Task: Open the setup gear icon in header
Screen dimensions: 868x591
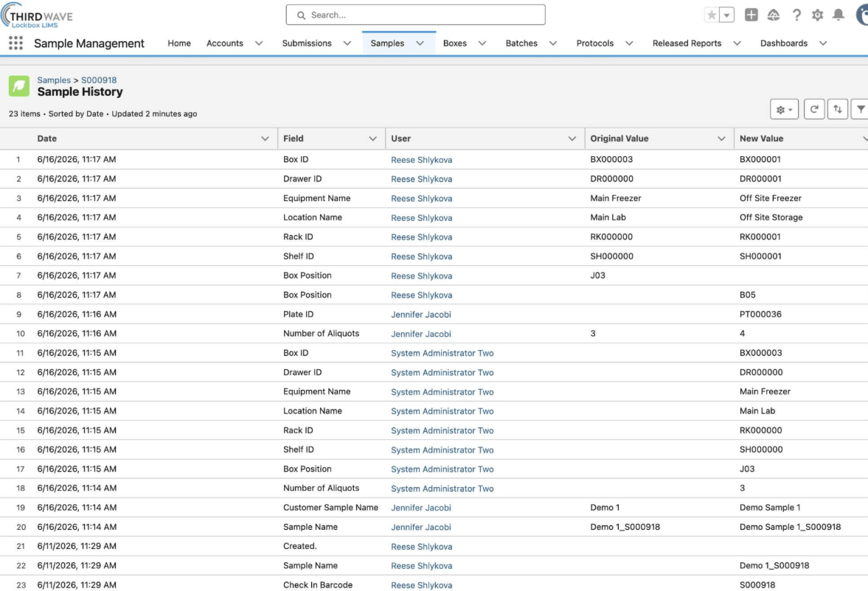Action: pyautogui.click(x=818, y=15)
